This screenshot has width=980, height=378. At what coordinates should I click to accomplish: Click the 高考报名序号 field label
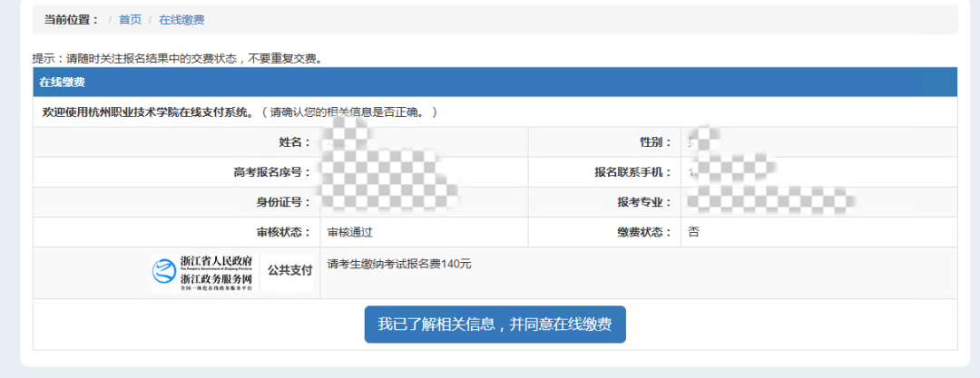tap(272, 172)
